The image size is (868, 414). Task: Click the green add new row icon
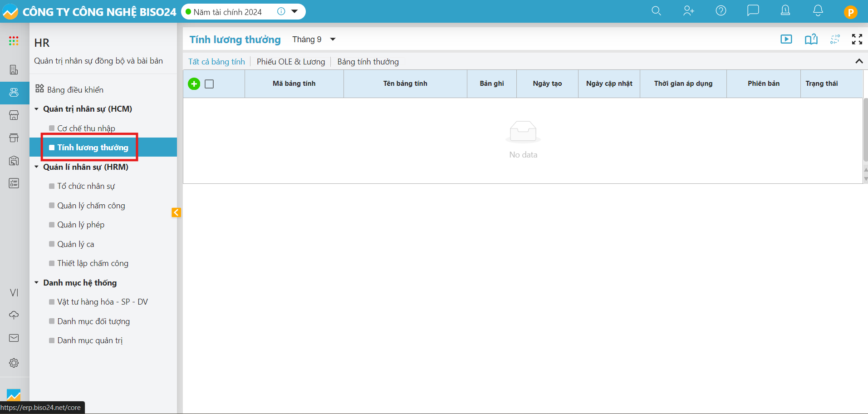(x=194, y=84)
